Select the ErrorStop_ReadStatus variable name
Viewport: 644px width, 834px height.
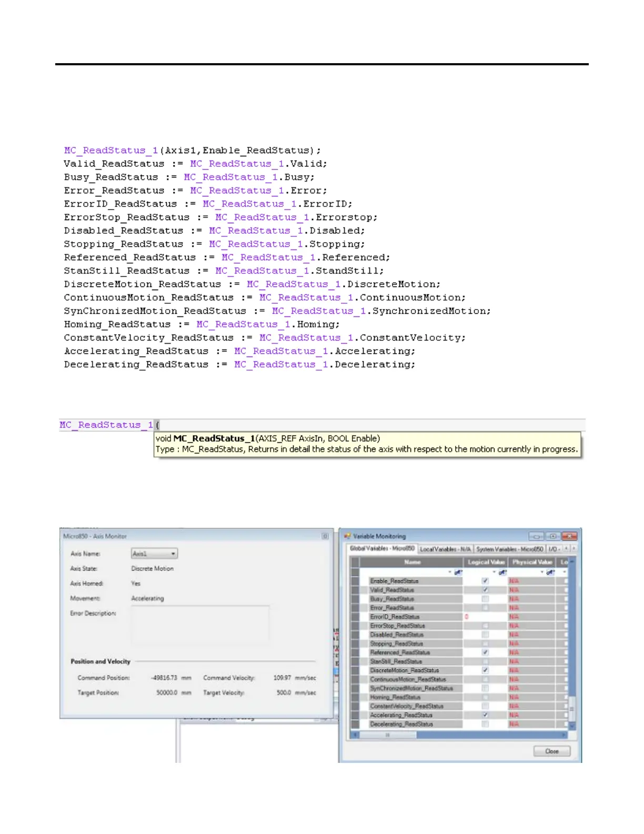(397, 625)
